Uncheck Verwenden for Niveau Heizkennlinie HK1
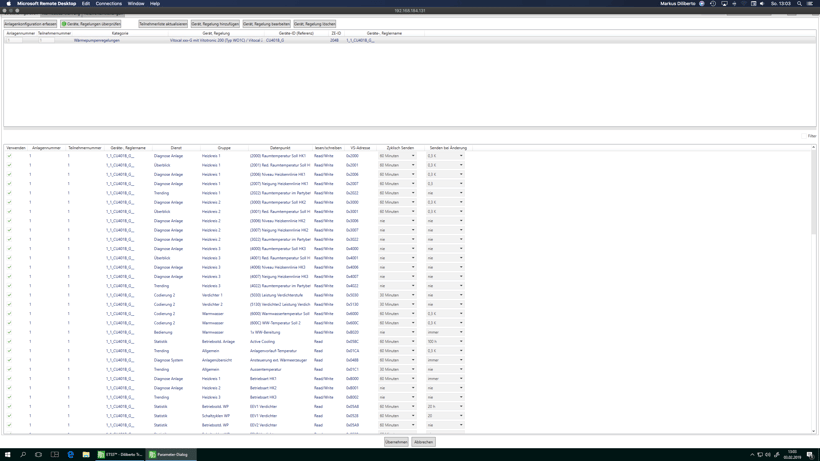The height and width of the screenshot is (461, 820). pos(9,175)
